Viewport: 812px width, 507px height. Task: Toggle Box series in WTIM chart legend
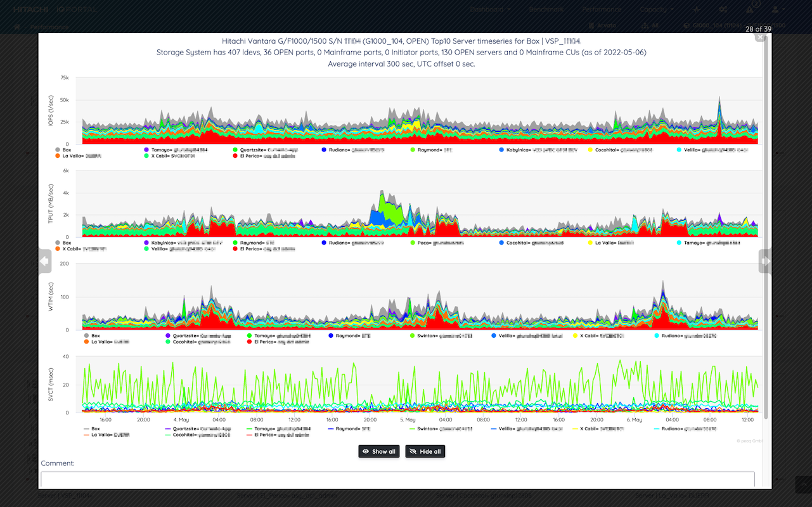tap(92, 336)
